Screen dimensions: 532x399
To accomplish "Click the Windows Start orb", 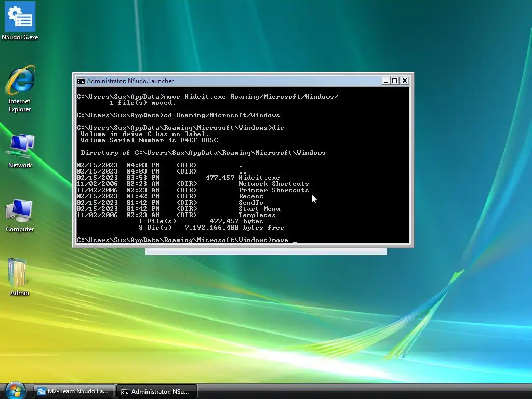I will 15,391.
